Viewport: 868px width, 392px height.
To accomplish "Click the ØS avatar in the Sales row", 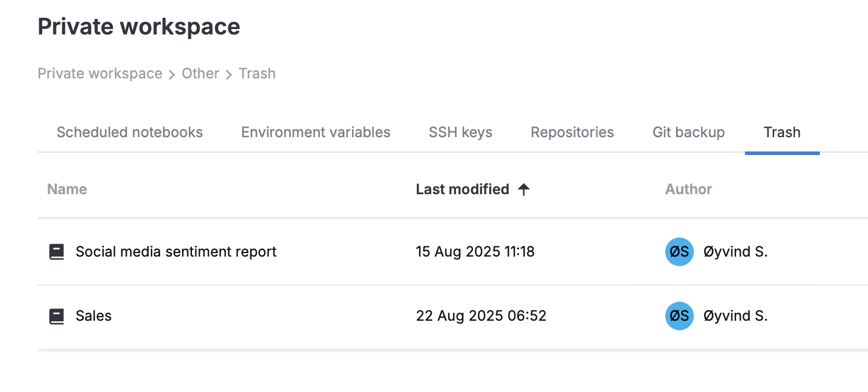I will click(x=679, y=316).
